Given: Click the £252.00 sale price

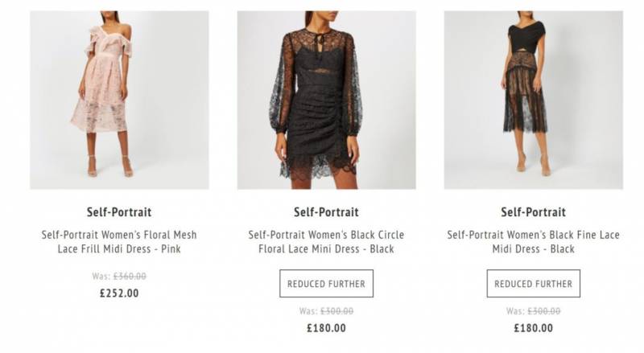Looking at the screenshot, I should pos(119,293).
